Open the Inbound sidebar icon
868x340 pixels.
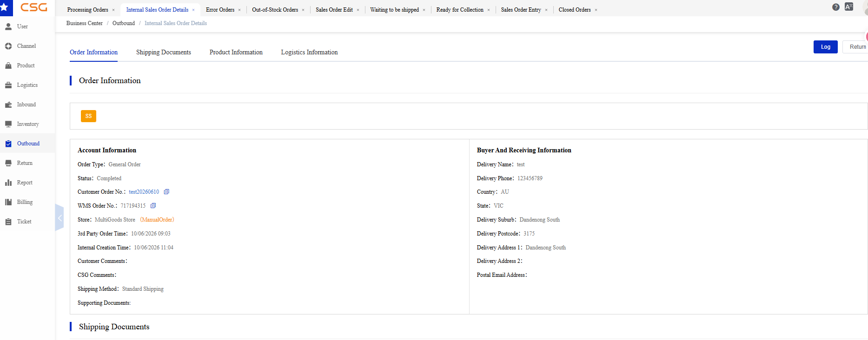[x=8, y=105]
